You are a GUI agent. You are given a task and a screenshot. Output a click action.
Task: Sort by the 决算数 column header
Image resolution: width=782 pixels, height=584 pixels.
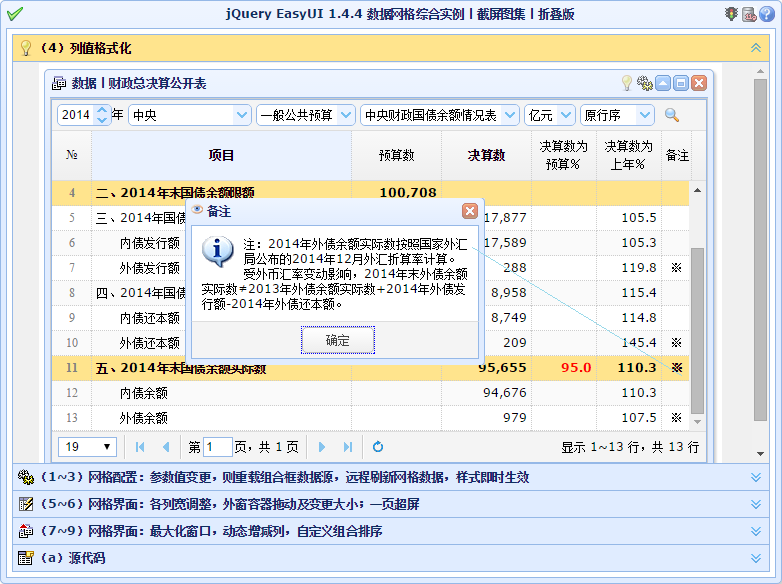pyautogui.click(x=486, y=155)
